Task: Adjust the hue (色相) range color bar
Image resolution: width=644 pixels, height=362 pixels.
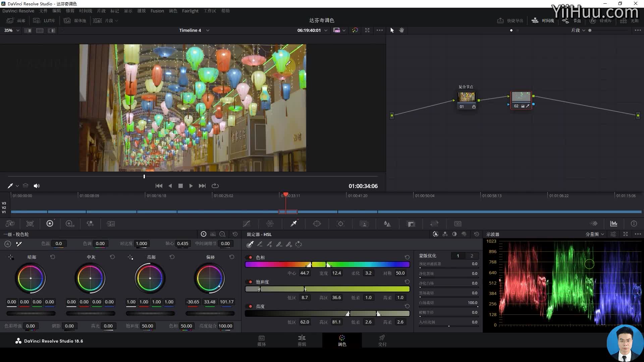Action: pyautogui.click(x=327, y=264)
